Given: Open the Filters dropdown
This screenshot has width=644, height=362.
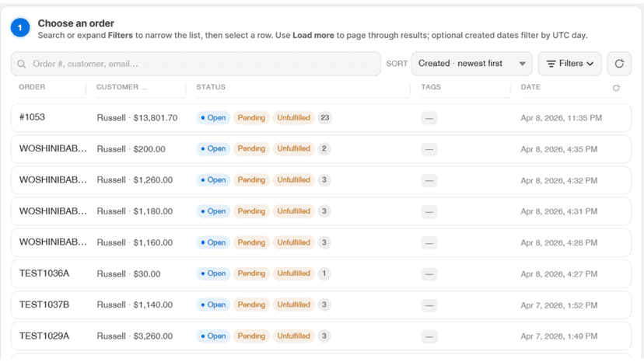Looking at the screenshot, I should click(569, 64).
